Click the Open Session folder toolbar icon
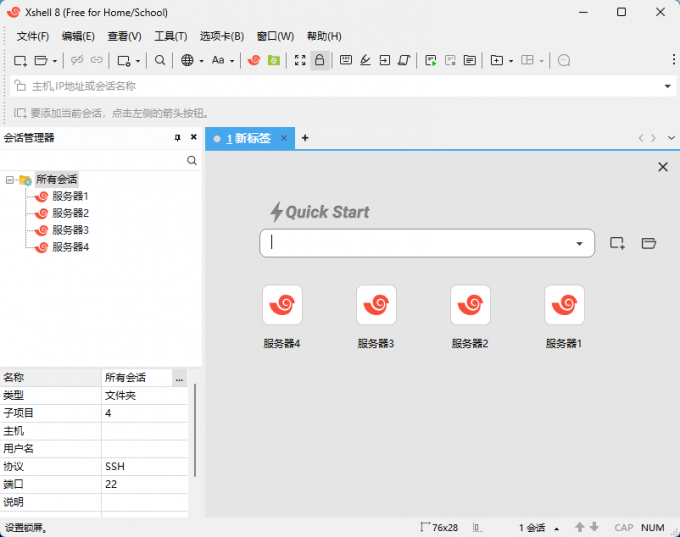Image resolution: width=680 pixels, height=537 pixels. coord(41,60)
